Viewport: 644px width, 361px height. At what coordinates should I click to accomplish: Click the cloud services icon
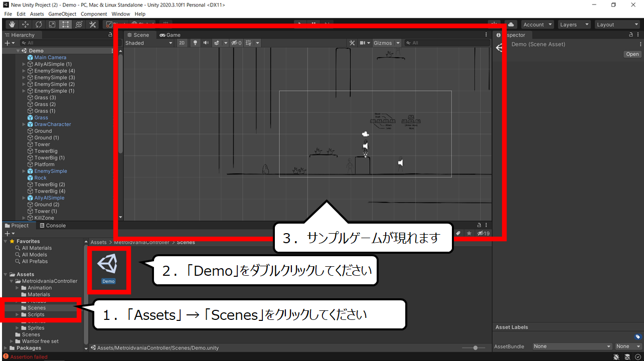tap(511, 25)
